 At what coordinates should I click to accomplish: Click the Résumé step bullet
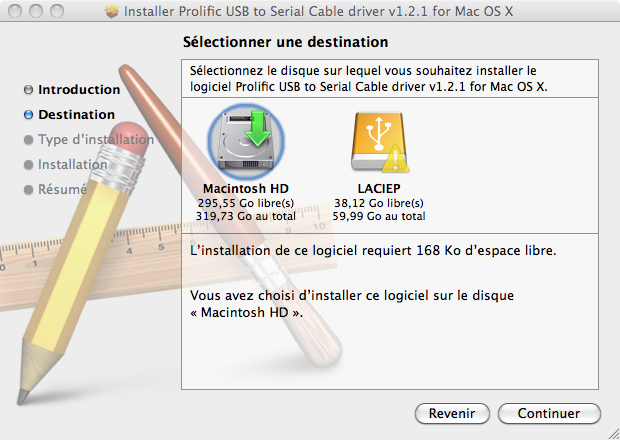pyautogui.click(x=28, y=190)
